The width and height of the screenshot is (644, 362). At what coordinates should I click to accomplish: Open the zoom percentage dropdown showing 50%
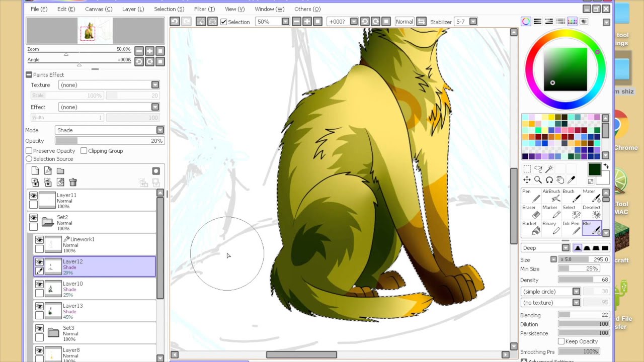click(285, 22)
